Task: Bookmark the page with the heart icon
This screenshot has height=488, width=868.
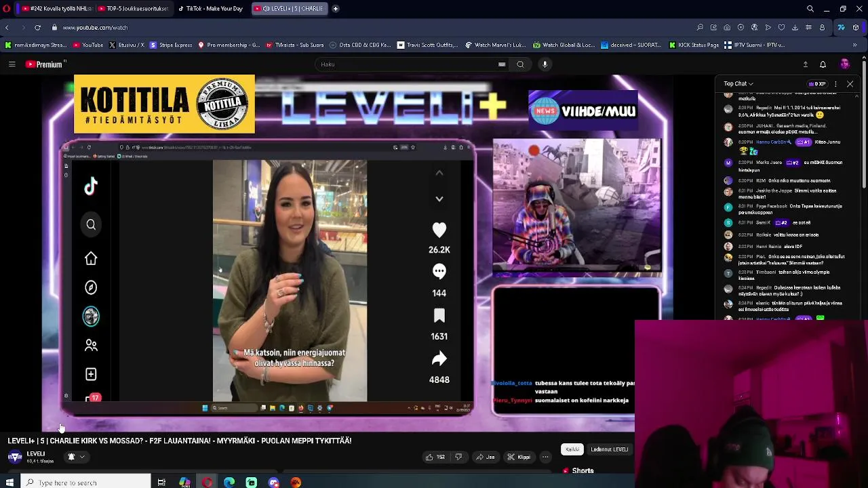Action: [x=781, y=28]
